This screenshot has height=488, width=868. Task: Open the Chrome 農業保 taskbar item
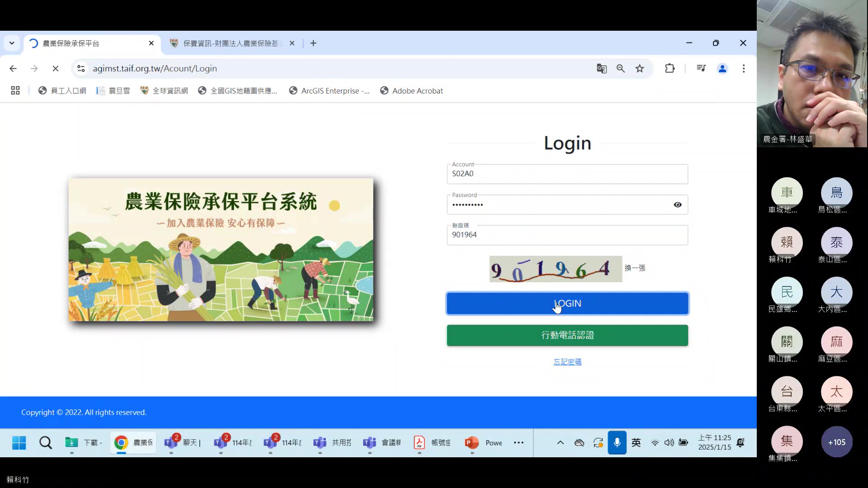[133, 443]
